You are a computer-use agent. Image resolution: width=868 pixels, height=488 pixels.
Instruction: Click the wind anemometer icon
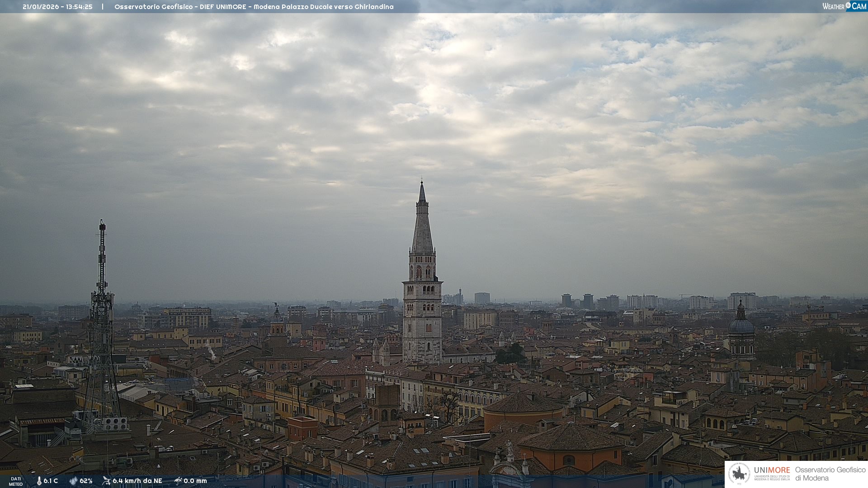point(106,481)
